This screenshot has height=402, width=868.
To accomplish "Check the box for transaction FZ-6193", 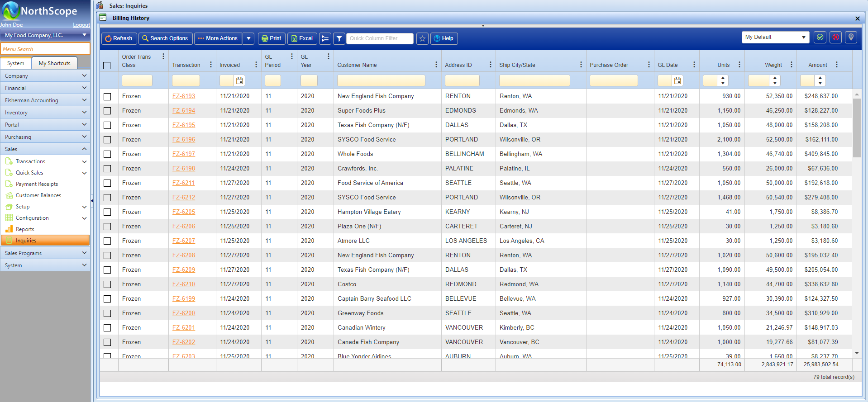I will [x=107, y=96].
